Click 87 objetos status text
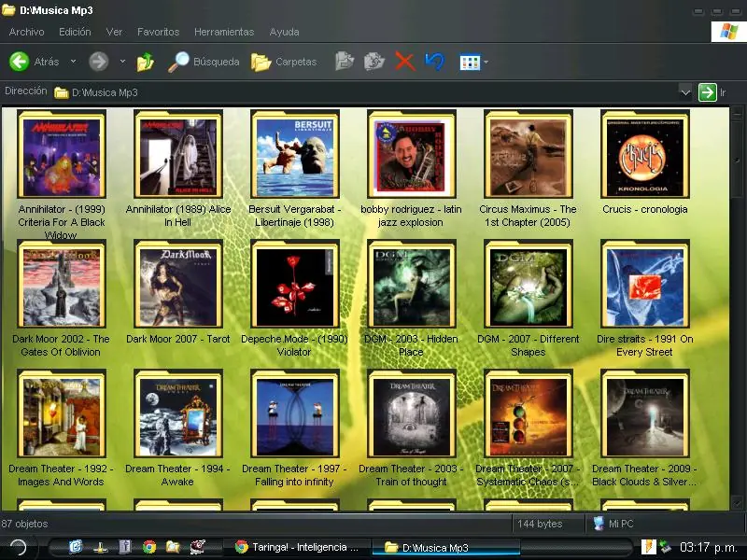Viewport: 747px width, 560px height. pyautogui.click(x=24, y=524)
